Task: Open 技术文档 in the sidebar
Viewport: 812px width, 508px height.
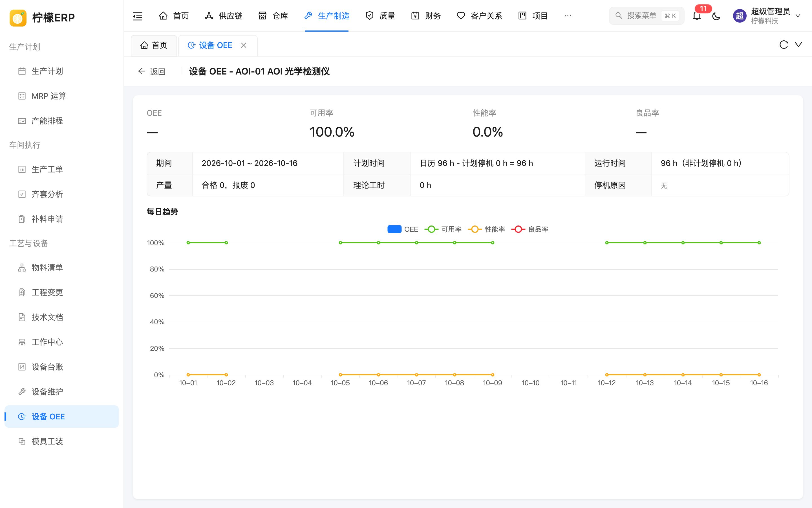Action: pyautogui.click(x=62, y=317)
